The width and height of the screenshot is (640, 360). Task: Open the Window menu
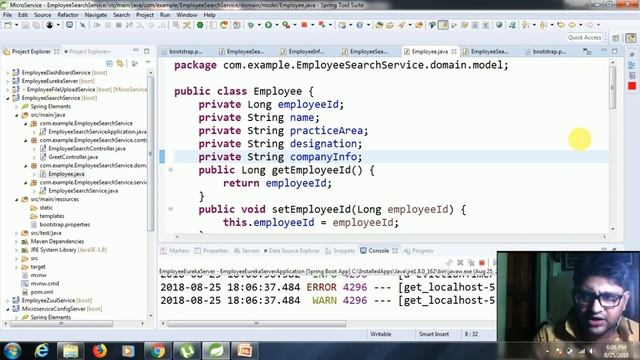(187, 15)
